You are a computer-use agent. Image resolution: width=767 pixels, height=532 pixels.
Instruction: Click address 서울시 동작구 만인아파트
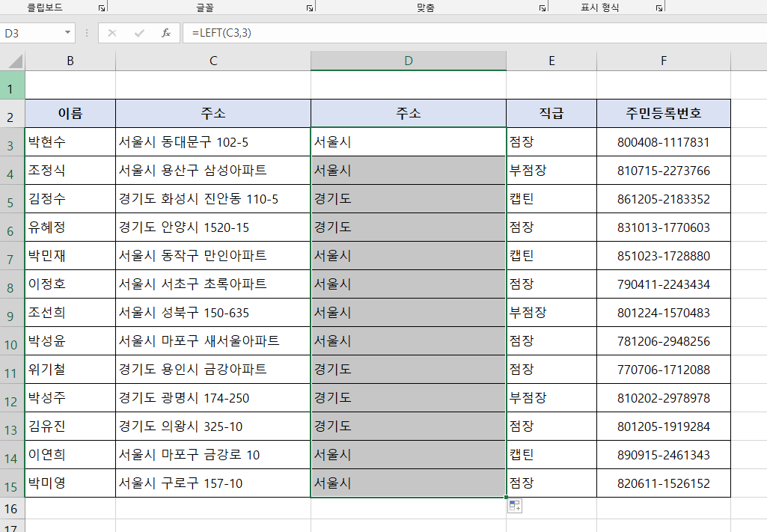[x=213, y=256]
